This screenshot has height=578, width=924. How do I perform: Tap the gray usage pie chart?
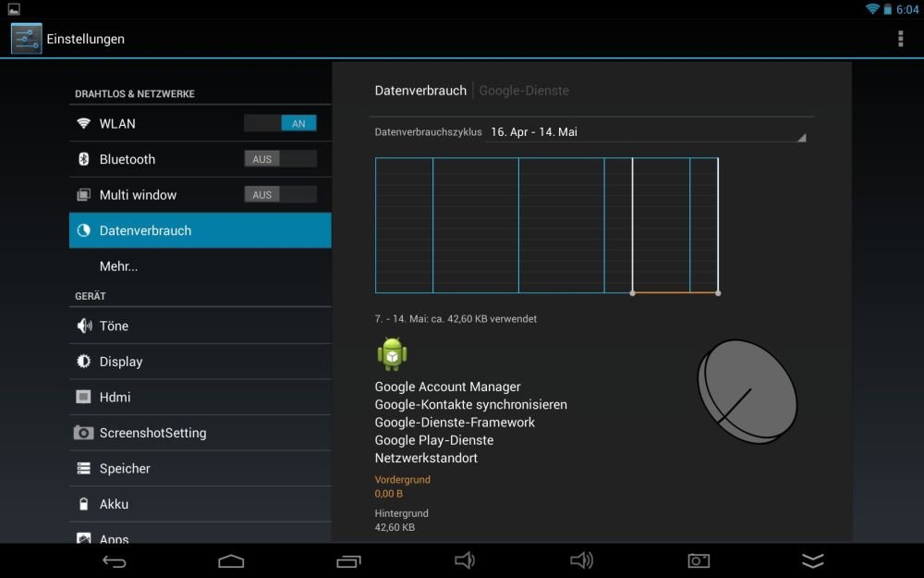point(748,391)
